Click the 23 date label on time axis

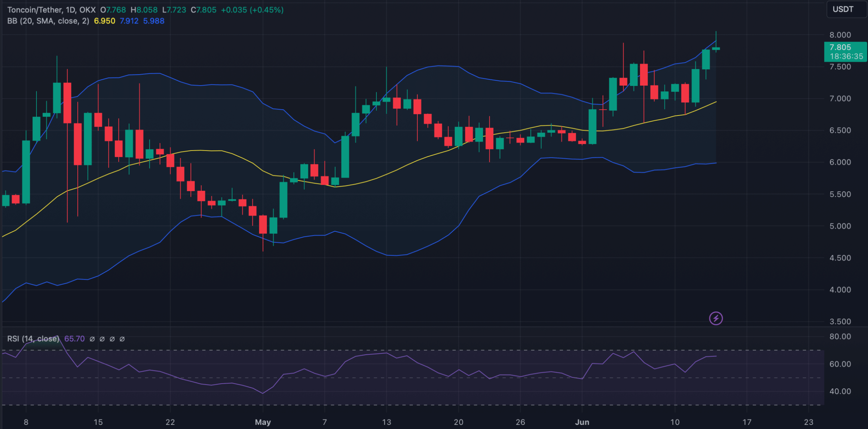coord(809,422)
